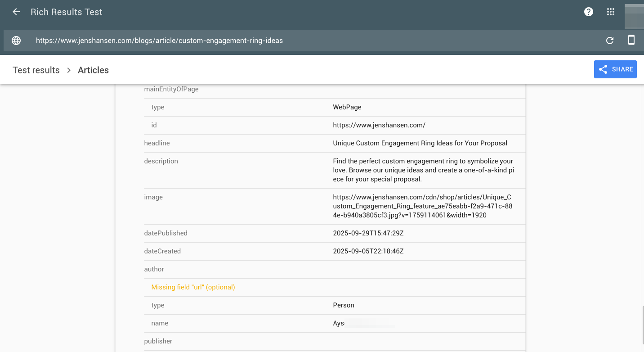Image resolution: width=644 pixels, height=352 pixels.
Task: Select the smartphone rendering icon
Action: 631,40
